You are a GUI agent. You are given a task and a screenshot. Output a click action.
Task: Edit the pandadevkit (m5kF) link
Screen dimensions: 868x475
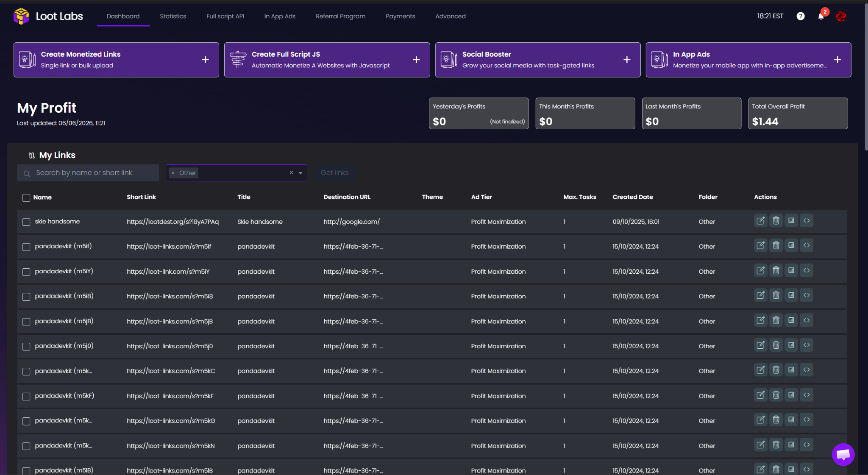tap(760, 395)
